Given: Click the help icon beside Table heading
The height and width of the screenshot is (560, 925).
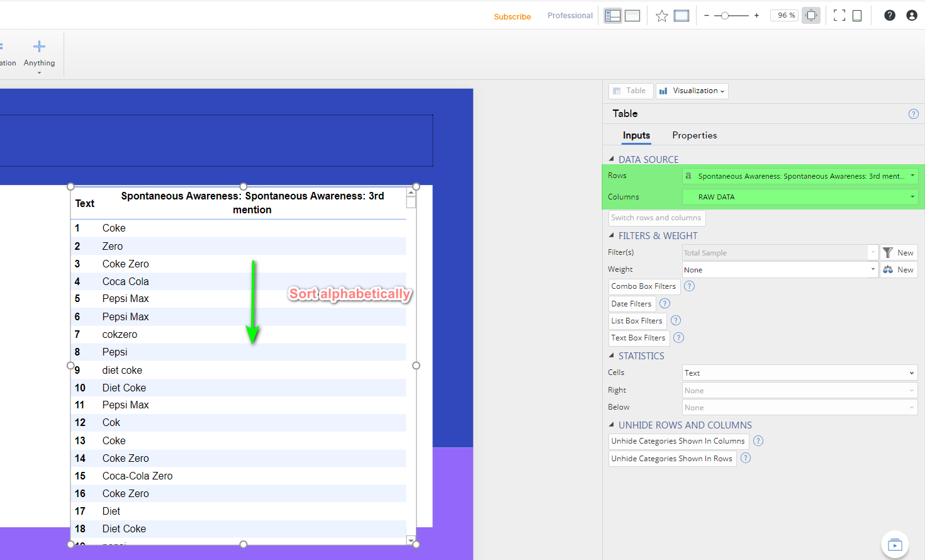Looking at the screenshot, I should pos(914,114).
